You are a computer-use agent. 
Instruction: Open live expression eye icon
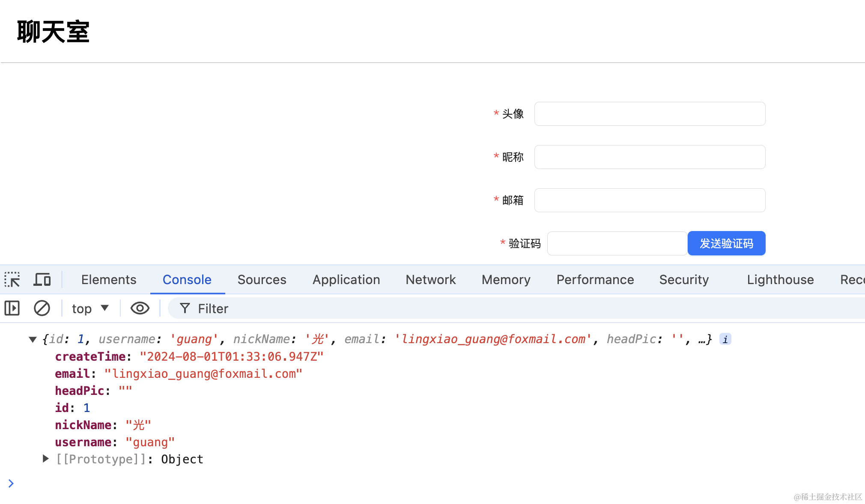140,308
